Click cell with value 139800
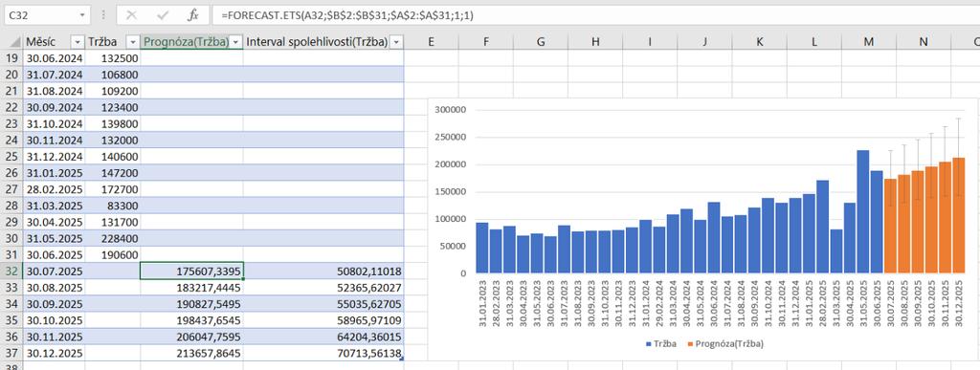The image size is (980, 370). [x=113, y=123]
